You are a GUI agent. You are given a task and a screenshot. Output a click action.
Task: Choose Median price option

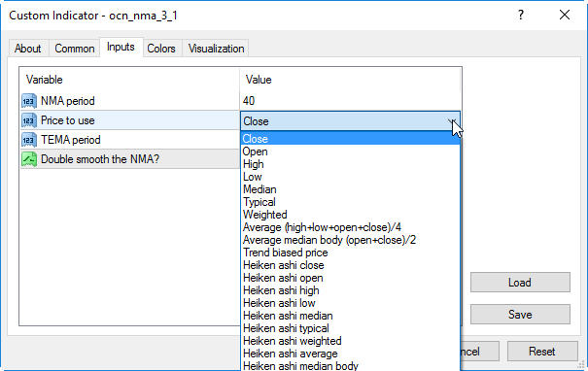tap(350, 189)
